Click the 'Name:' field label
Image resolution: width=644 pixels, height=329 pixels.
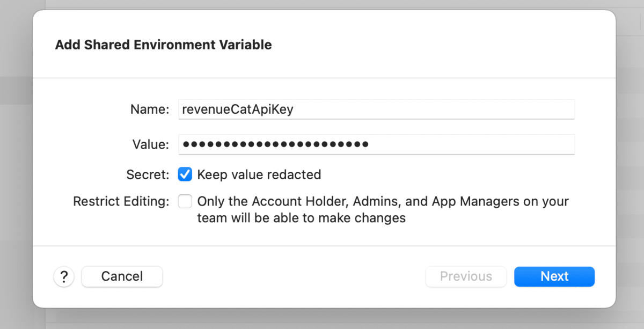tap(150, 109)
